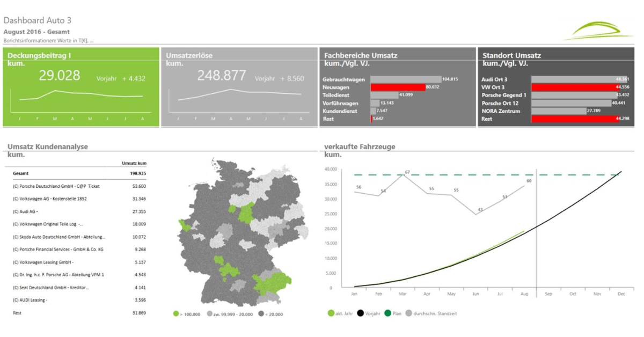Click the 'Standort Umsatz' panel heading
Image resolution: width=644 pixels, height=337 pixels.
click(512, 55)
